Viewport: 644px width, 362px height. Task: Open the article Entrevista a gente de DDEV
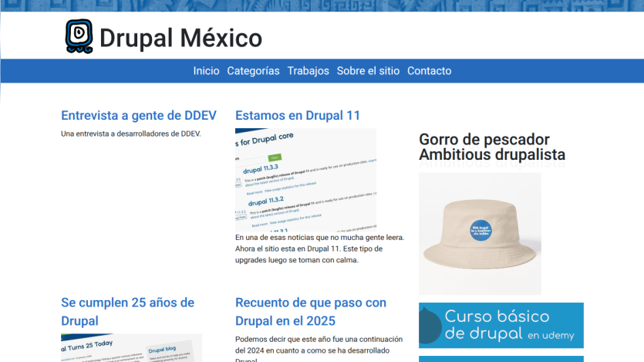139,116
